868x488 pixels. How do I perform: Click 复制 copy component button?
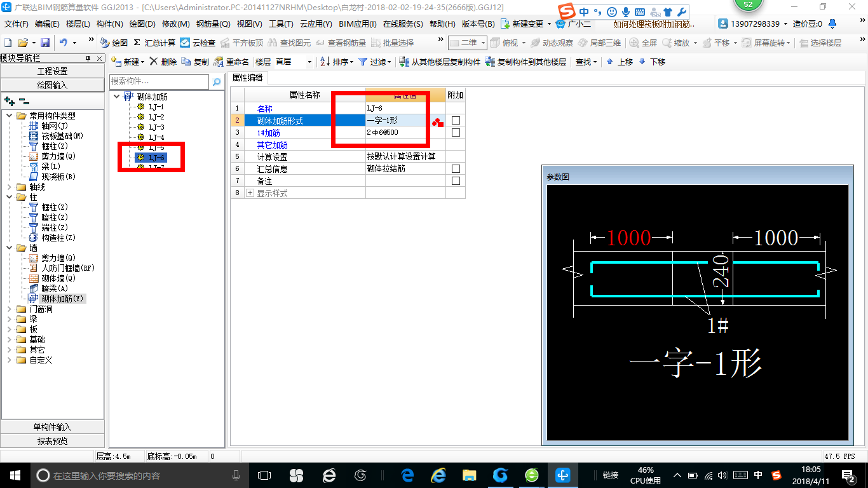tap(195, 62)
